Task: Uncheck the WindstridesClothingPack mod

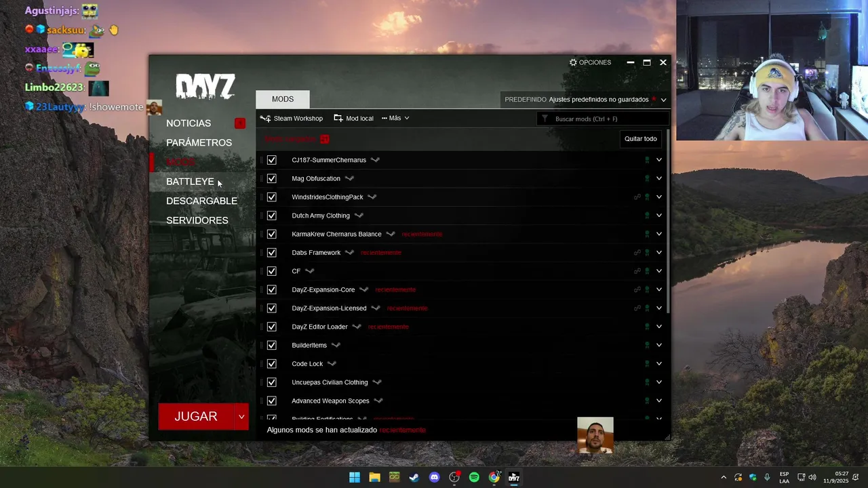Action: click(x=271, y=197)
